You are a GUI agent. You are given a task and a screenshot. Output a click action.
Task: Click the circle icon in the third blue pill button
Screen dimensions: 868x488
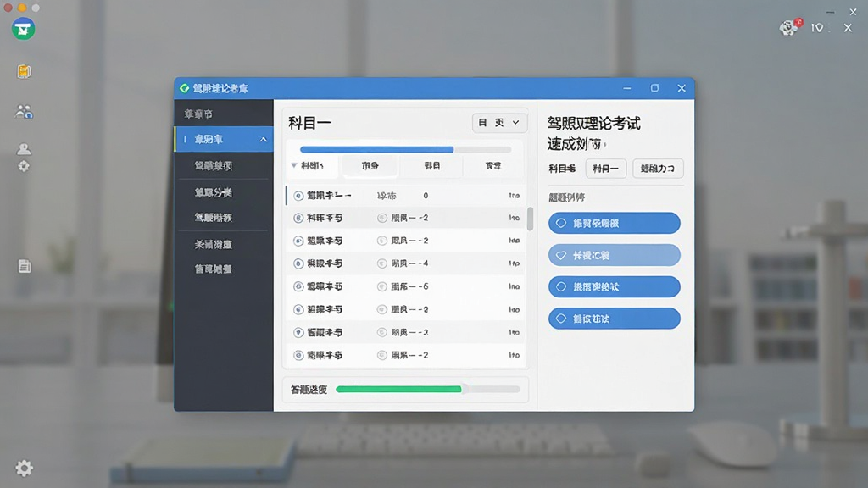[x=561, y=286]
